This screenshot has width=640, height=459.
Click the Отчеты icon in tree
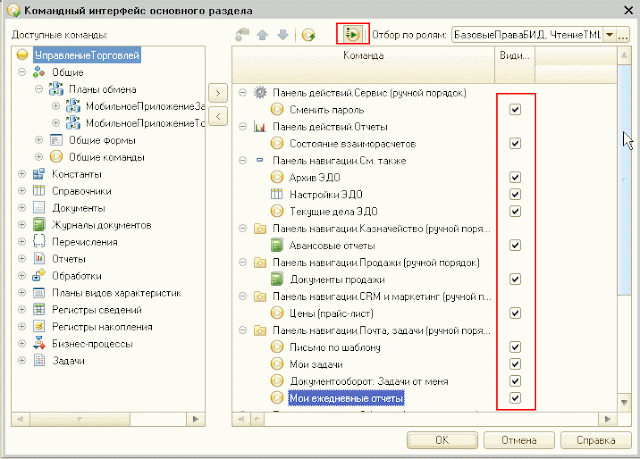[x=39, y=259]
